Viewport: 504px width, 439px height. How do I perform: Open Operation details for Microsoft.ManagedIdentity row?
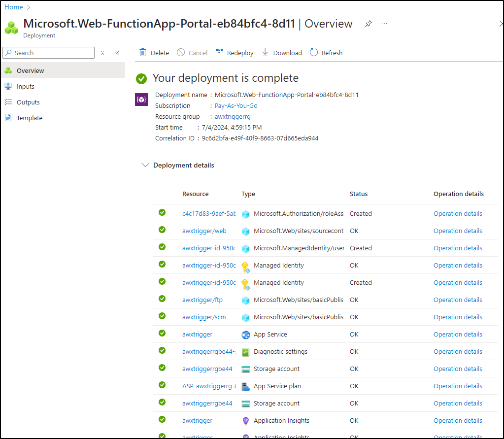click(x=458, y=248)
